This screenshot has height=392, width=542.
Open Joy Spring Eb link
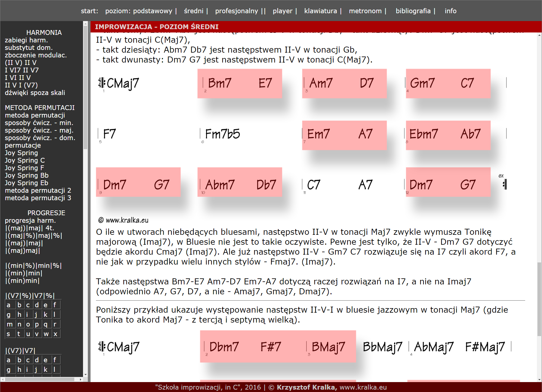(x=26, y=183)
